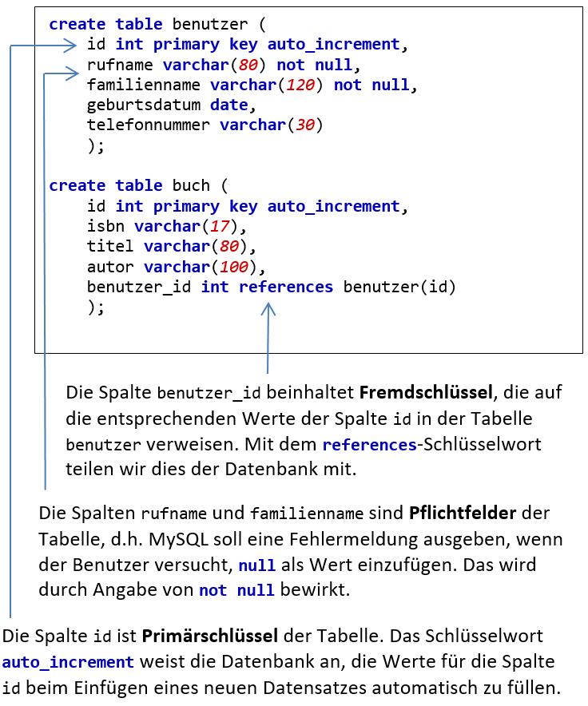
Task: Click benutzer_id in the buch table code
Action: (x=139, y=287)
